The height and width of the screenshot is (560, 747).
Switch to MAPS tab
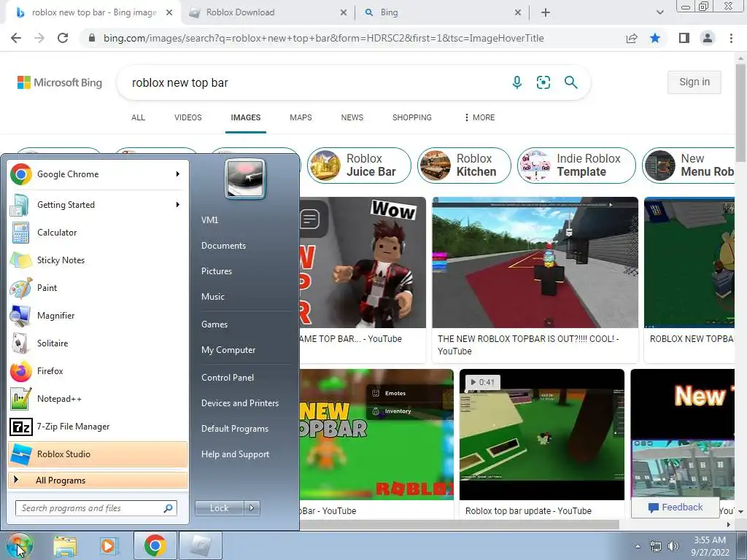pyautogui.click(x=301, y=117)
